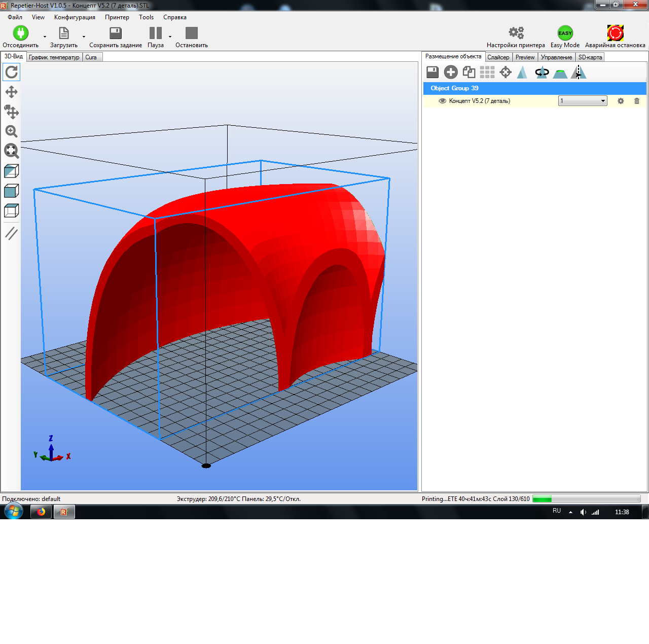This screenshot has height=644, width=649.
Task: Select the Rotate view tool
Action: pyautogui.click(x=11, y=72)
